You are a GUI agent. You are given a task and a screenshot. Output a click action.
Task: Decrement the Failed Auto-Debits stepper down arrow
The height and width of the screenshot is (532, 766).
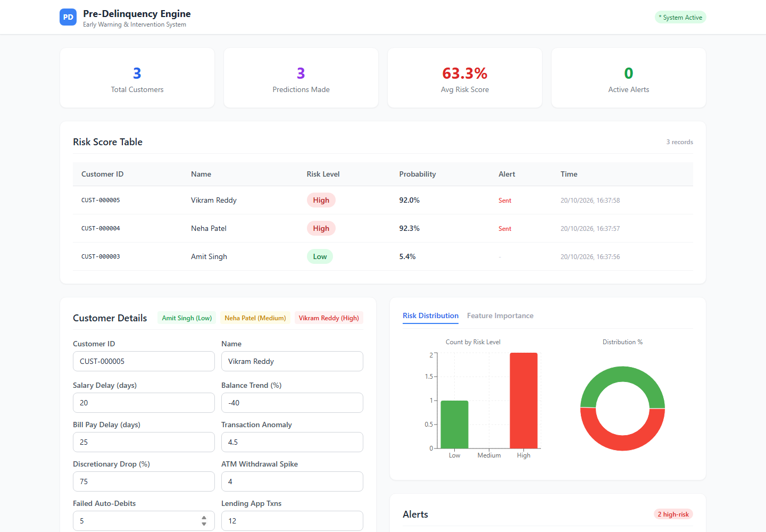click(204, 524)
